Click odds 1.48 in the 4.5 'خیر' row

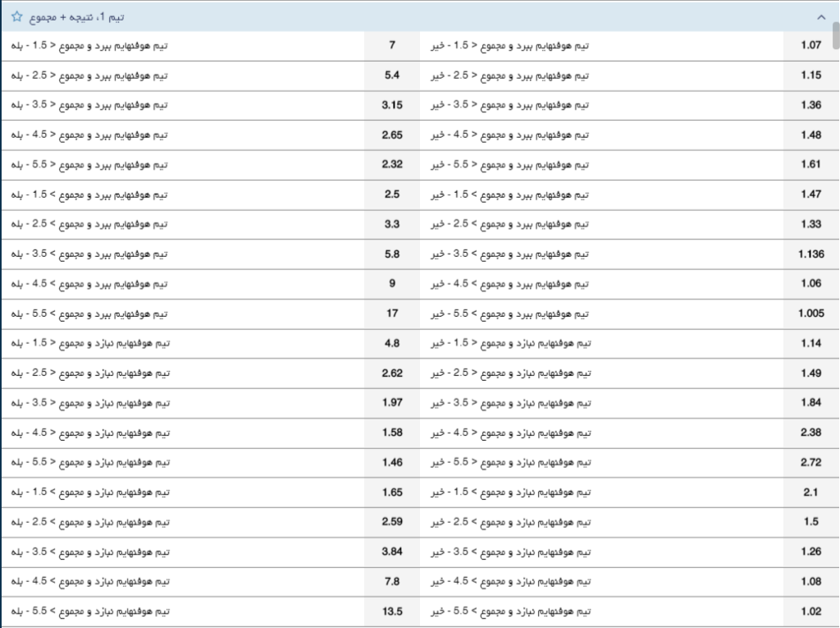point(810,135)
